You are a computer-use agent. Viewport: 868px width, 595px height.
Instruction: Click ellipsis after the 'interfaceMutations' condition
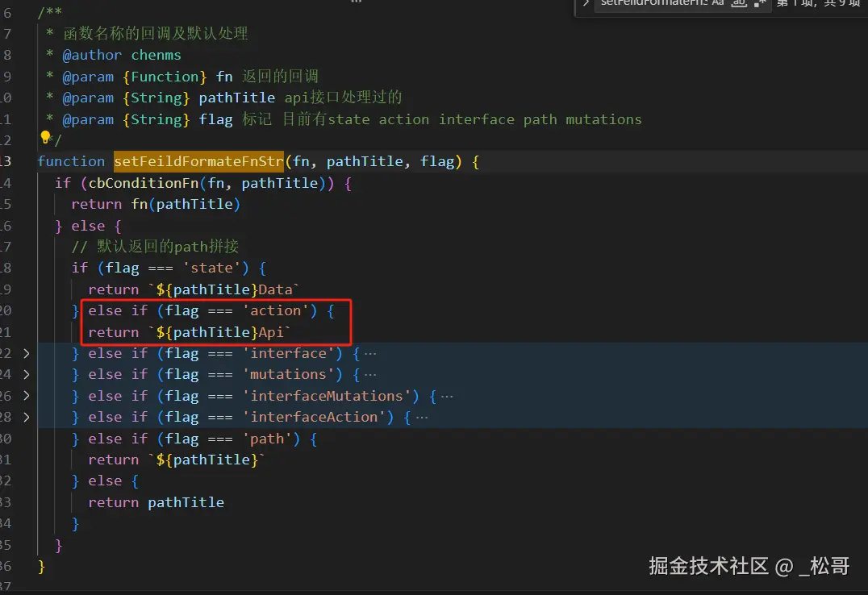tap(447, 396)
